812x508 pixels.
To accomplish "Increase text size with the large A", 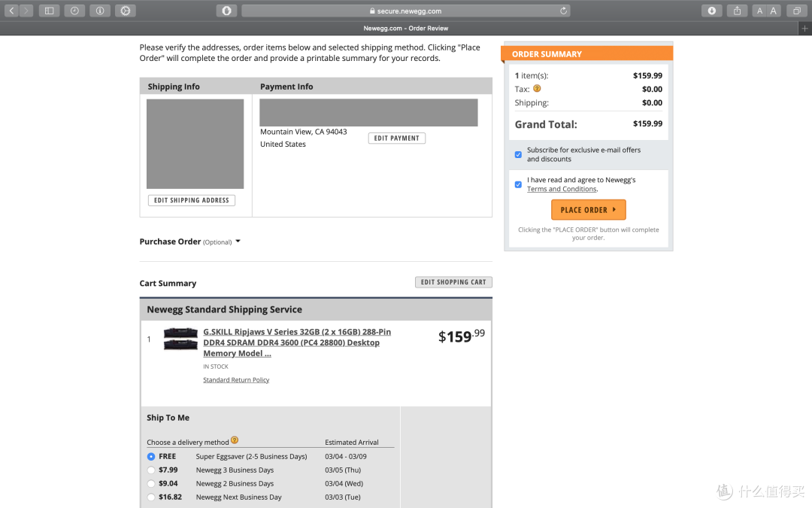I will 774,11.
